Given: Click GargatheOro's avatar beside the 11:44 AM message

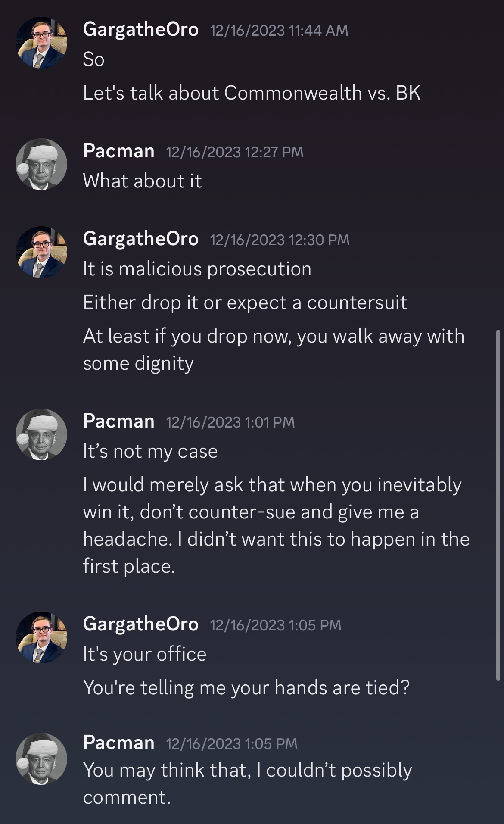Looking at the screenshot, I should [x=41, y=43].
